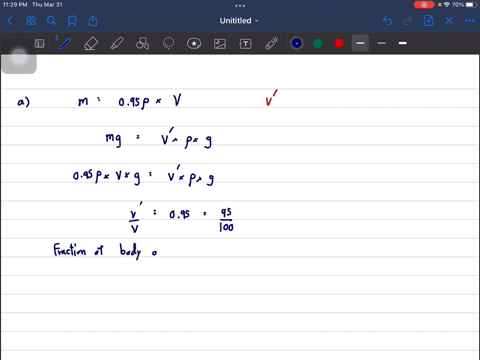The image size is (480, 360).
Task: Select the Lasso tool
Action: pyautogui.click(x=168, y=43)
